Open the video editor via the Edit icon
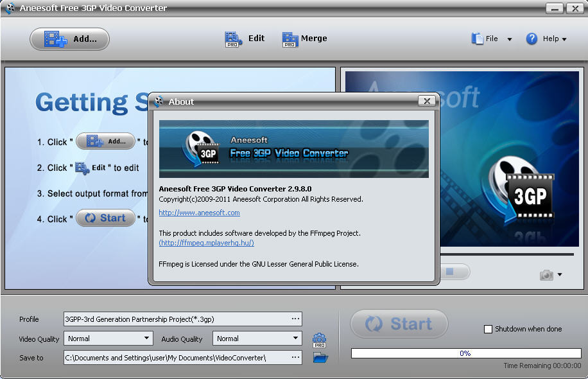Image resolution: width=588 pixels, height=379 pixels. 233,39
